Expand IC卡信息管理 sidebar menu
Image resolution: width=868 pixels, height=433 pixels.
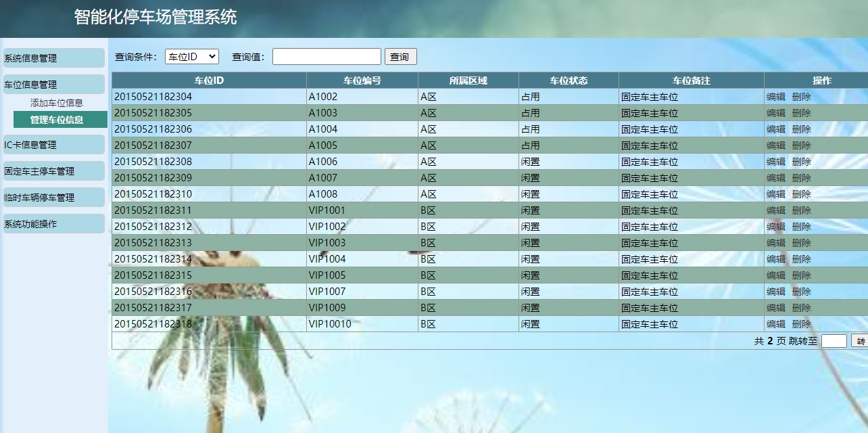(x=53, y=145)
